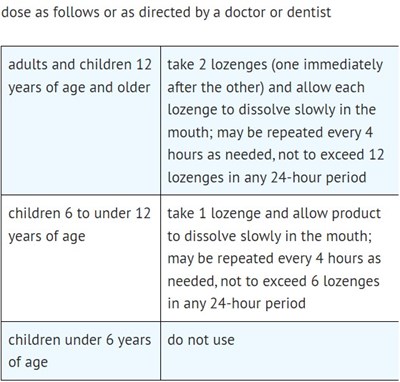Click the 'years of age and older' text
The height and width of the screenshot is (382, 400).
click(x=79, y=88)
